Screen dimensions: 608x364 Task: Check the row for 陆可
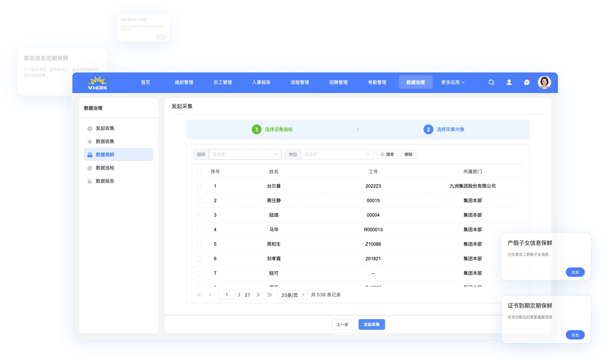tap(199, 273)
